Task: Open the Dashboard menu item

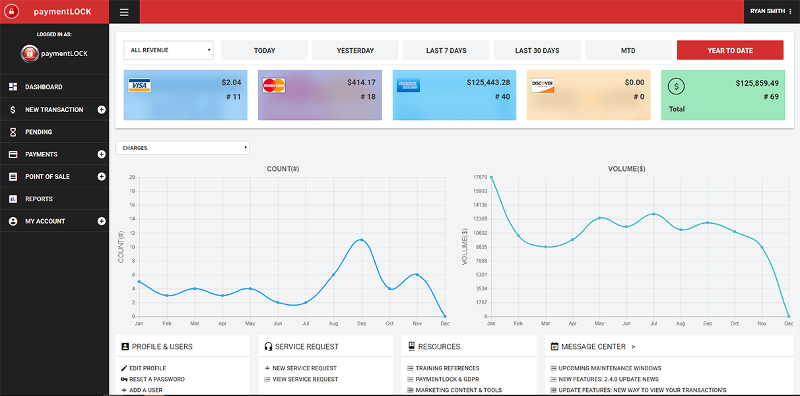Action: tap(54, 87)
